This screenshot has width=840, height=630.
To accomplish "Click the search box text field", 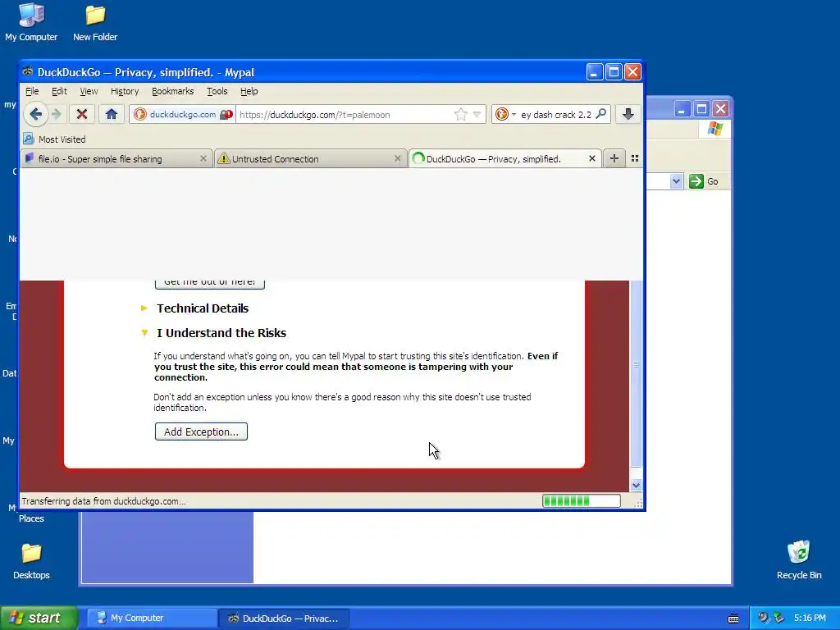I will (555, 115).
